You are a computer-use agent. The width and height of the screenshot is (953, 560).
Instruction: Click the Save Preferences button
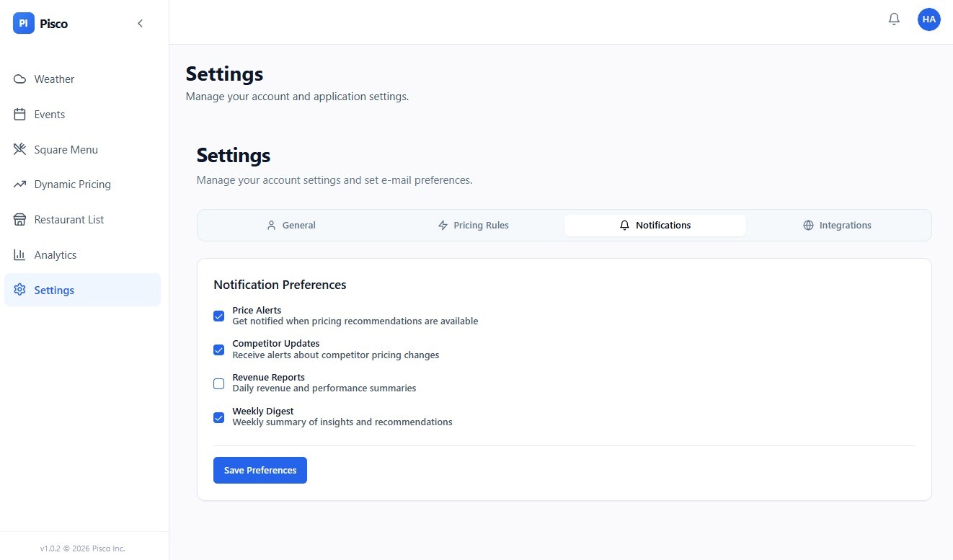pyautogui.click(x=260, y=470)
